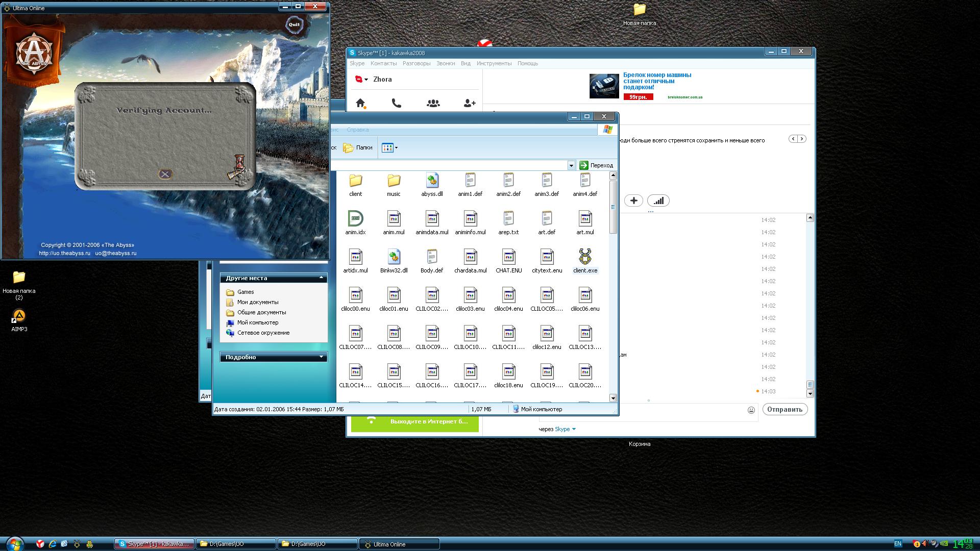Open the Инструменты menu in Skype
The image size is (980, 551).
coord(494,63)
